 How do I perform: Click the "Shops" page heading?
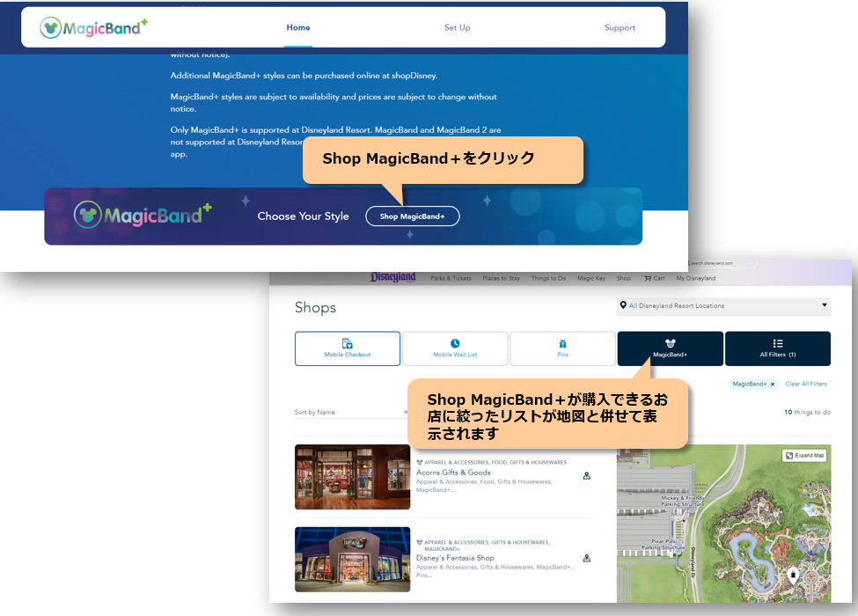315,307
